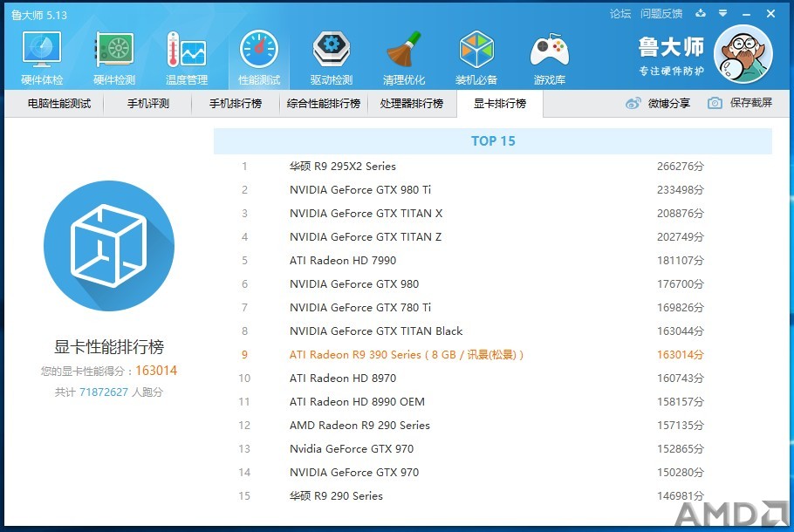
Task: Click the 鲁大师 mascot avatar
Action: pos(743,54)
